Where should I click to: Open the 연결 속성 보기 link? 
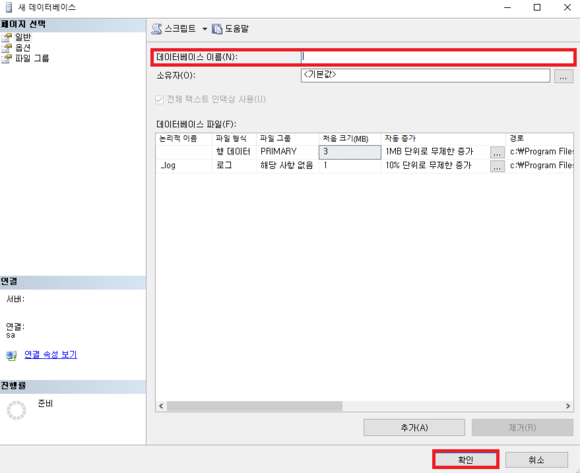pyautogui.click(x=51, y=355)
